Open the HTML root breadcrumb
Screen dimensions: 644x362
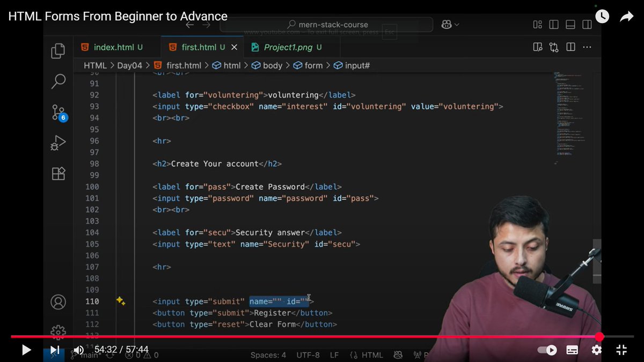96,65
